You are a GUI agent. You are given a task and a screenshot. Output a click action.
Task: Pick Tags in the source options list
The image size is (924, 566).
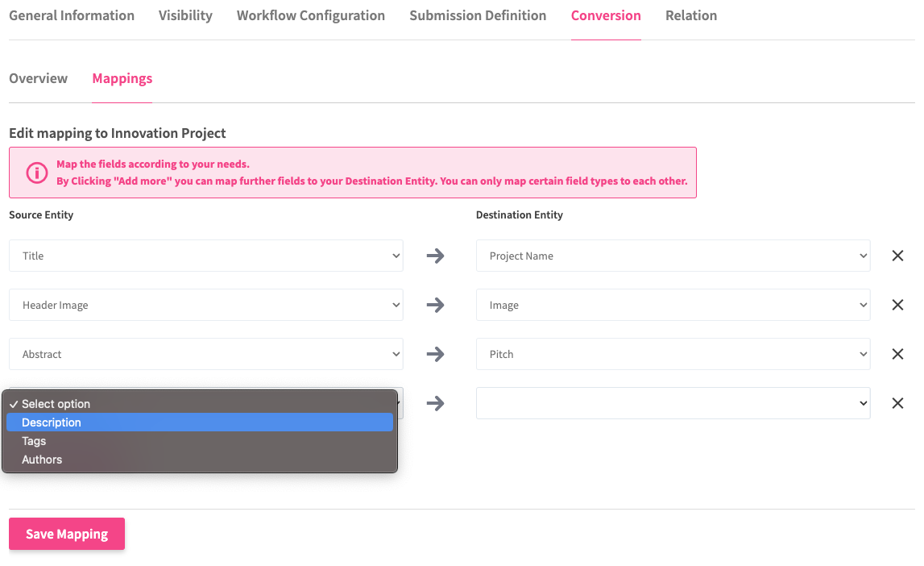tap(34, 441)
